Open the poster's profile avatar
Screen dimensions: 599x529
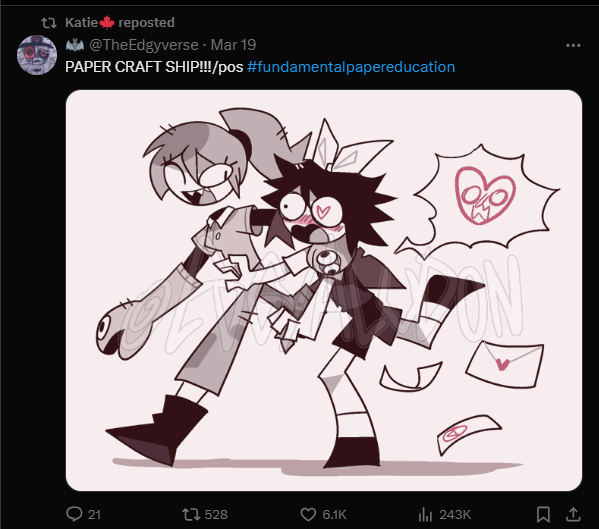[37, 55]
